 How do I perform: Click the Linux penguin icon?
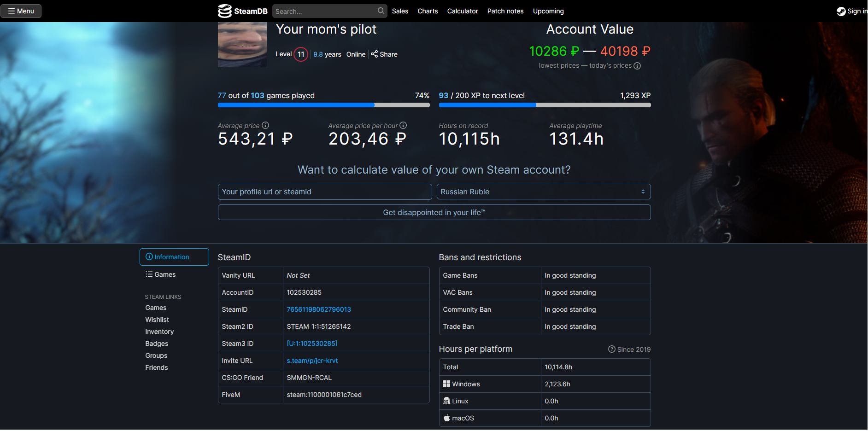(446, 401)
